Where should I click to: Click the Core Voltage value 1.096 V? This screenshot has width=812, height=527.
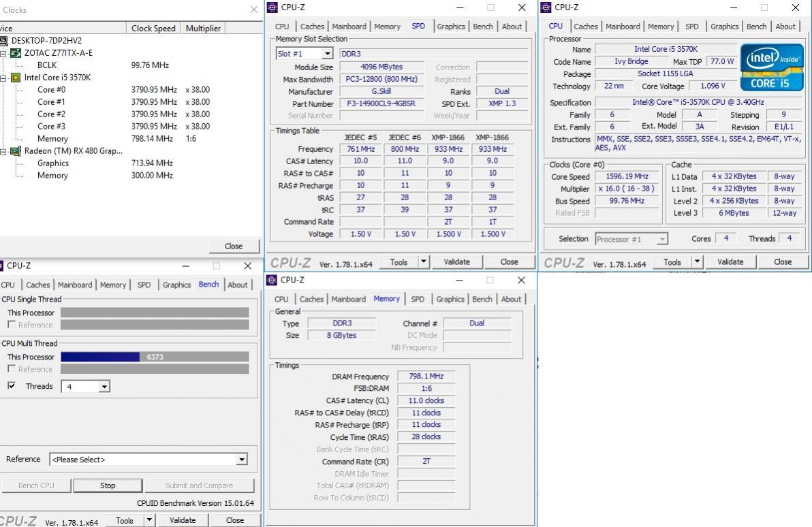click(x=713, y=86)
